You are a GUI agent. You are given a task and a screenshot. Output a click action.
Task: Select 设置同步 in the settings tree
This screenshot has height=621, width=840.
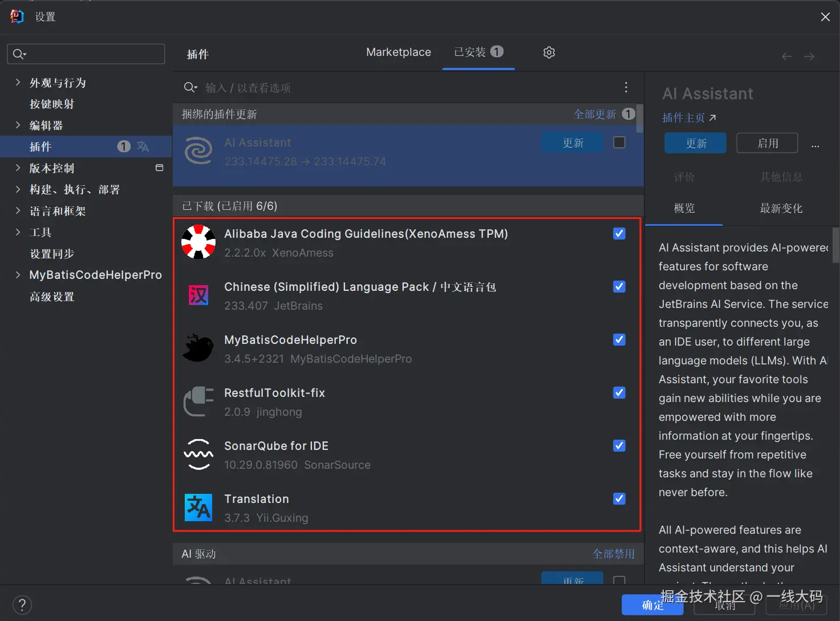(x=52, y=254)
